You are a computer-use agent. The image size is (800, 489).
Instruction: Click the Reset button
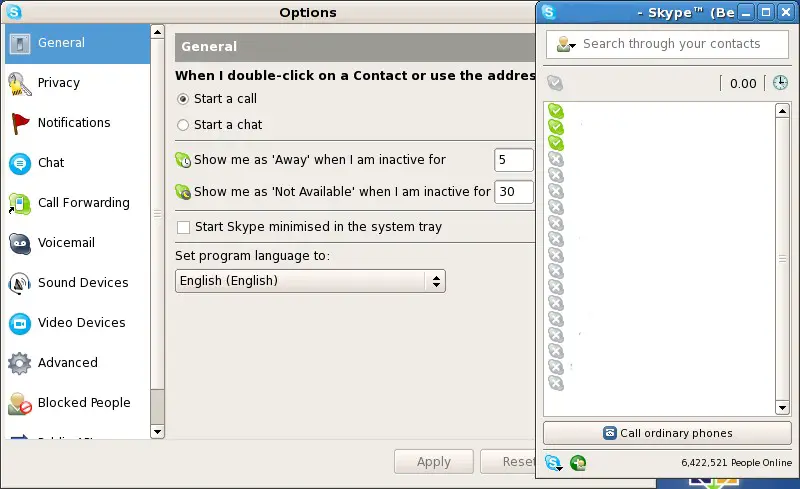[508, 462]
